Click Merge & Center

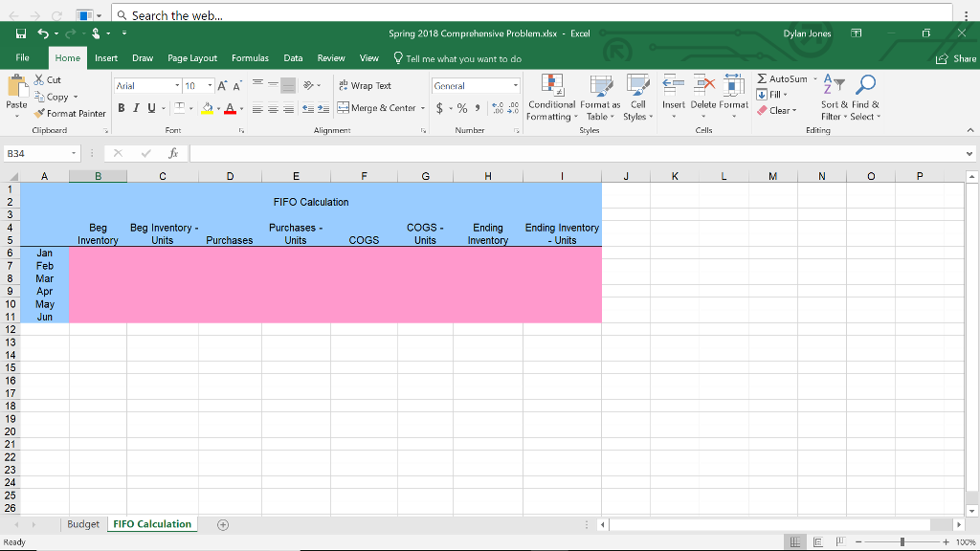377,108
